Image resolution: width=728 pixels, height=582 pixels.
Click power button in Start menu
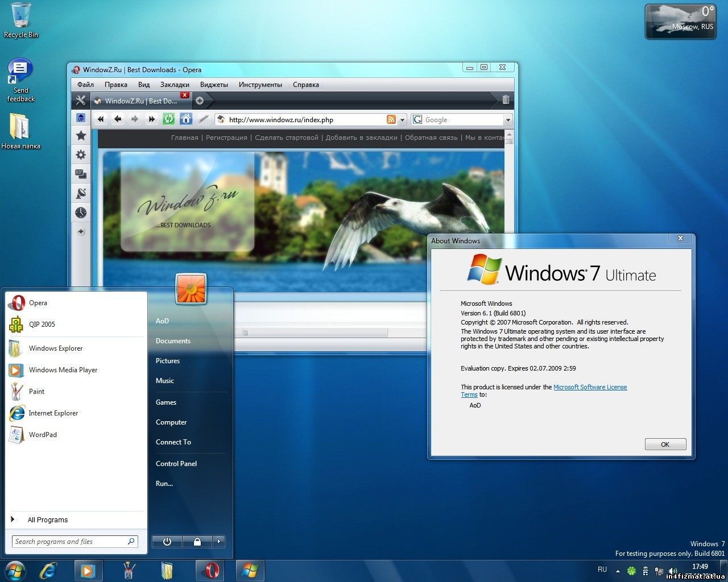pos(167,542)
